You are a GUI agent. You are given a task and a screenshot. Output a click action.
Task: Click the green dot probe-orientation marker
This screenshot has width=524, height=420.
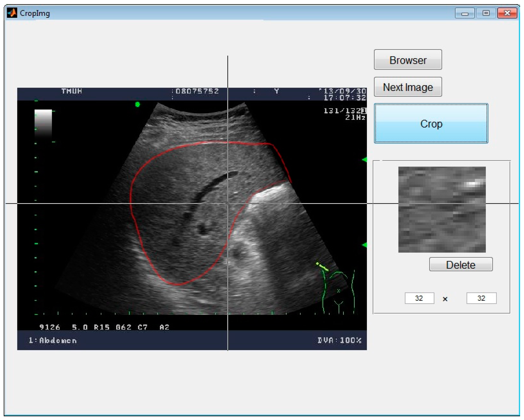[x=138, y=105]
